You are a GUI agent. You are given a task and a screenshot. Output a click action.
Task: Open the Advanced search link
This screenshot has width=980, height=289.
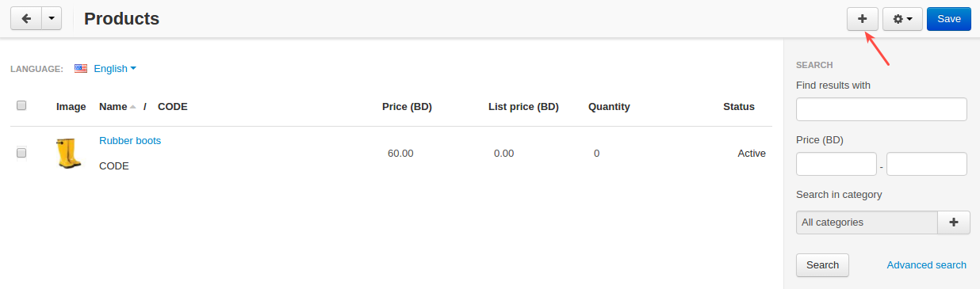927,265
